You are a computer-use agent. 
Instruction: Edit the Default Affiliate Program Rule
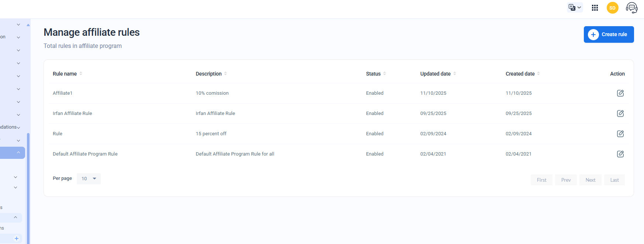(620, 154)
